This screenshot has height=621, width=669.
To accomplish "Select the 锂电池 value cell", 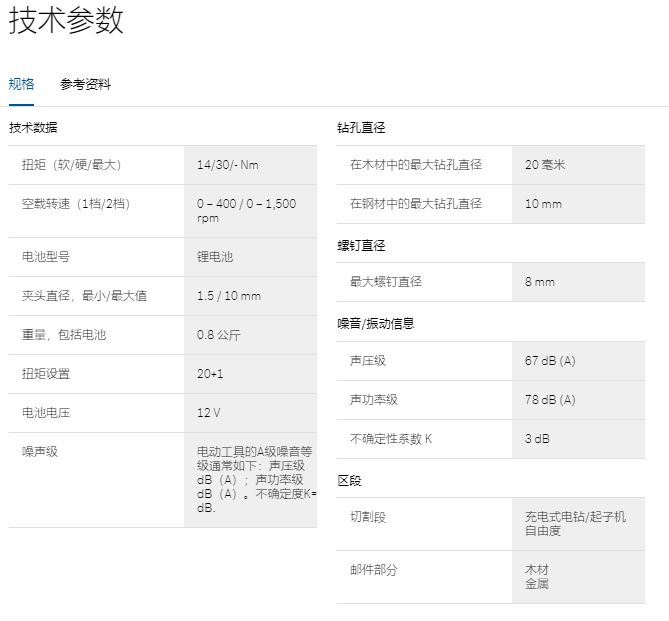I will [215, 257].
